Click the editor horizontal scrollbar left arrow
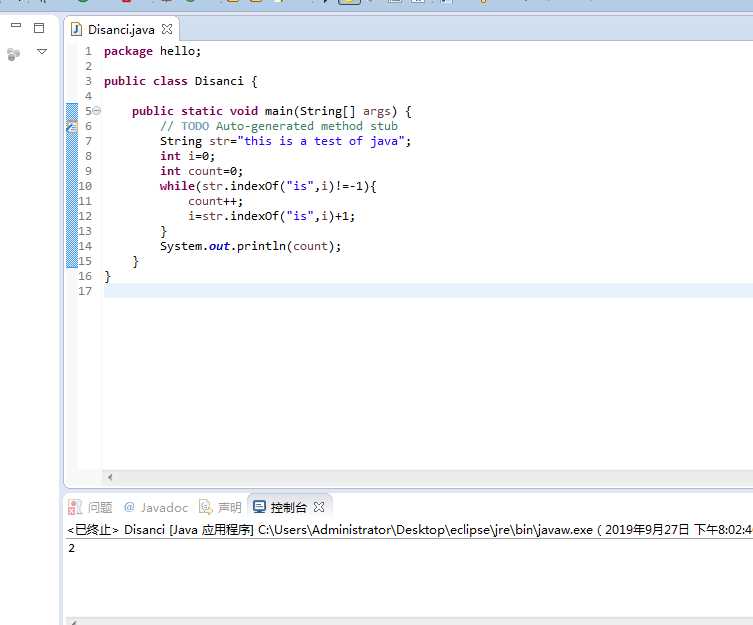The image size is (753, 625). coord(110,477)
